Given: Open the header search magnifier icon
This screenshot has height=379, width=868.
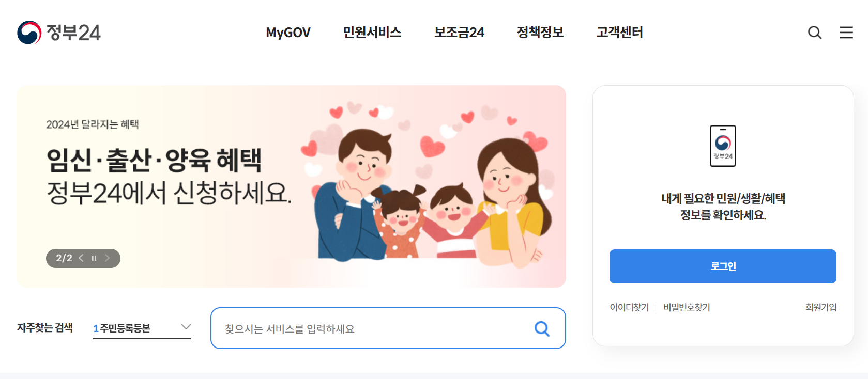Looking at the screenshot, I should 815,33.
